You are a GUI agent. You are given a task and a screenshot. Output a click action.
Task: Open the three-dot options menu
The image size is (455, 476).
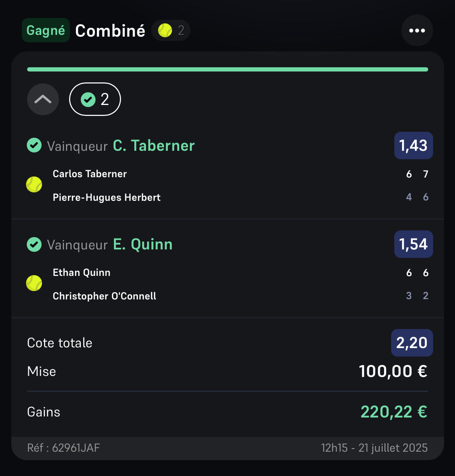point(417,31)
